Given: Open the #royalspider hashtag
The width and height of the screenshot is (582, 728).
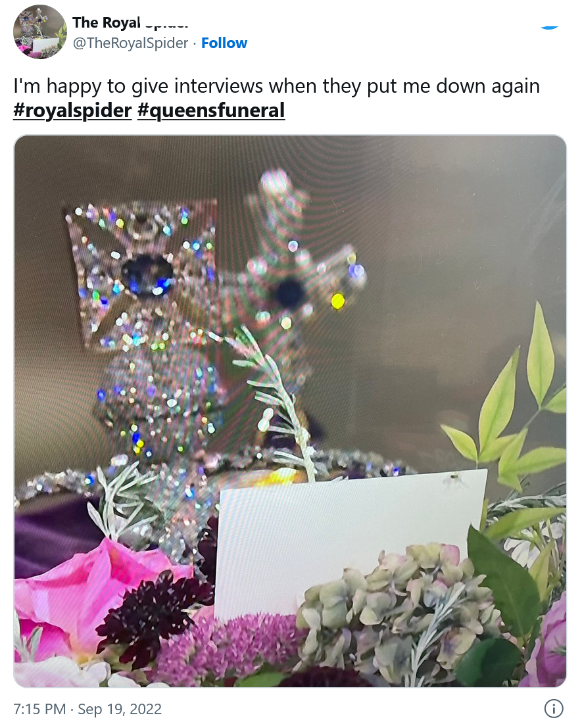Looking at the screenshot, I should click(x=72, y=110).
